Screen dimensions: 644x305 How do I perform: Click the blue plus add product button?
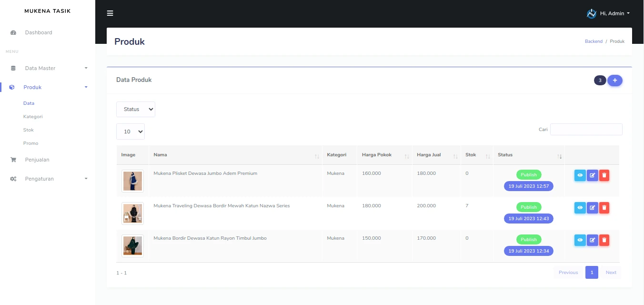point(614,81)
